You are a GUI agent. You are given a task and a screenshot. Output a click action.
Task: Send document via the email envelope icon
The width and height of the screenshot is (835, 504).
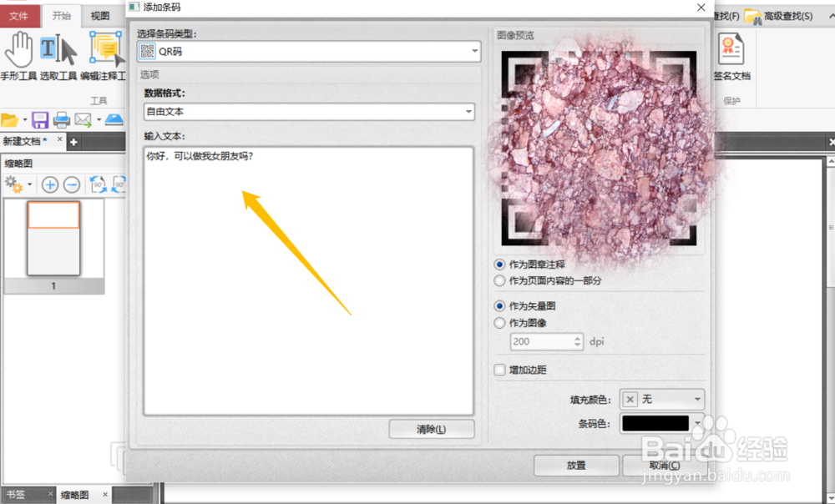83,120
